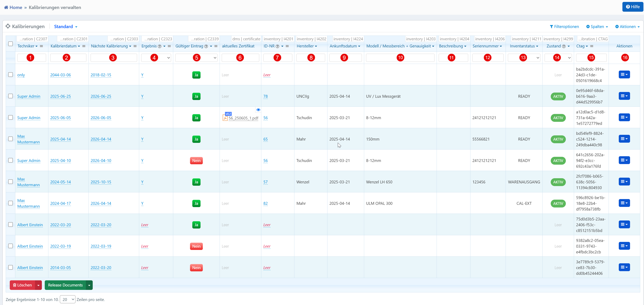Click the help question mark next to Ergebnis
The width and height of the screenshot is (644, 305).
coord(159,46)
